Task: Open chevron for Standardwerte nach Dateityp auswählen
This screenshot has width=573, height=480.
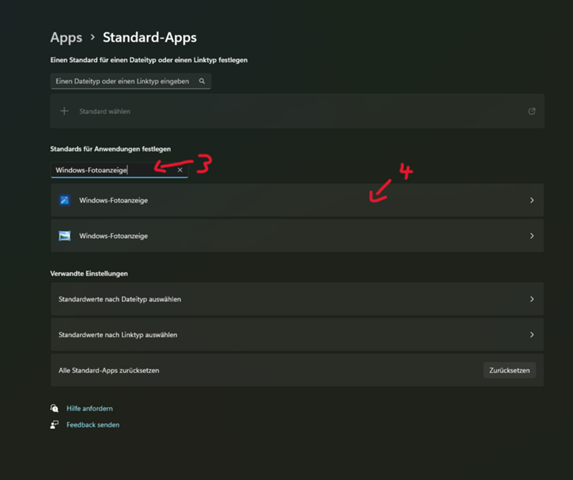Action: click(x=532, y=299)
